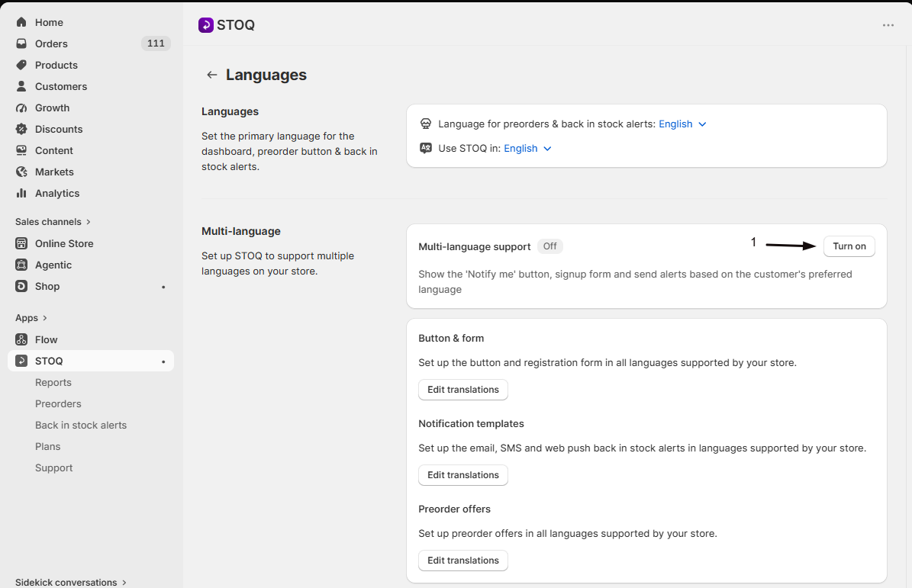The image size is (912, 588).
Task: Click the Preorder offers heading
Action: [x=454, y=509]
